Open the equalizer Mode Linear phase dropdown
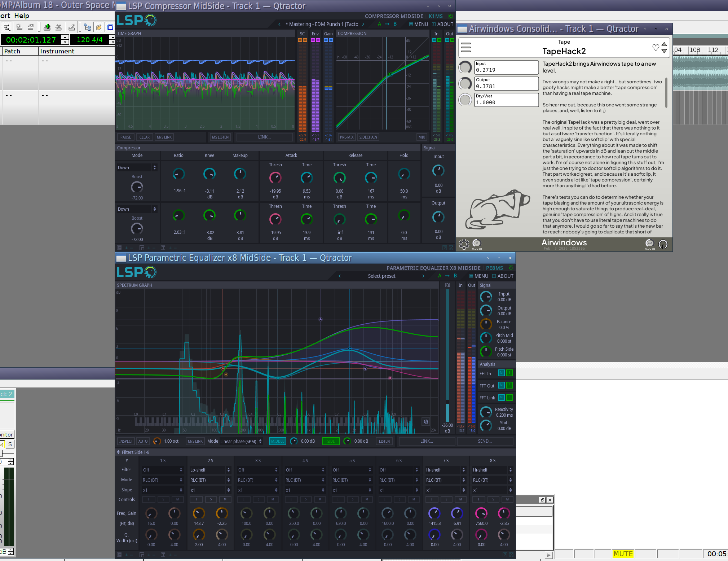 tap(241, 441)
